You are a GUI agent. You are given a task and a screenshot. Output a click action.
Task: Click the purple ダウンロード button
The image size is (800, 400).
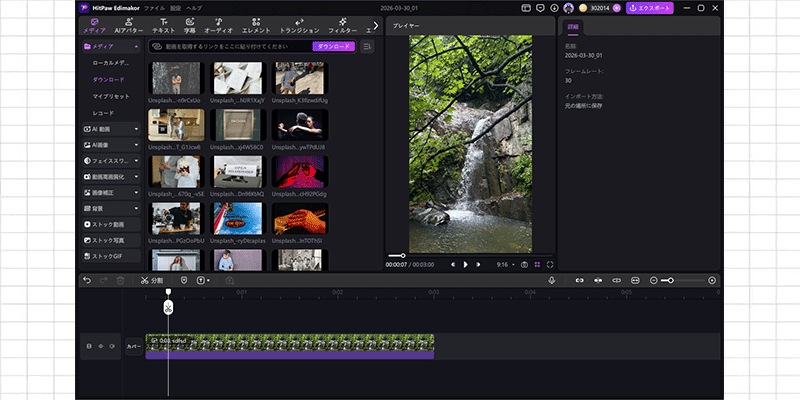tap(334, 46)
